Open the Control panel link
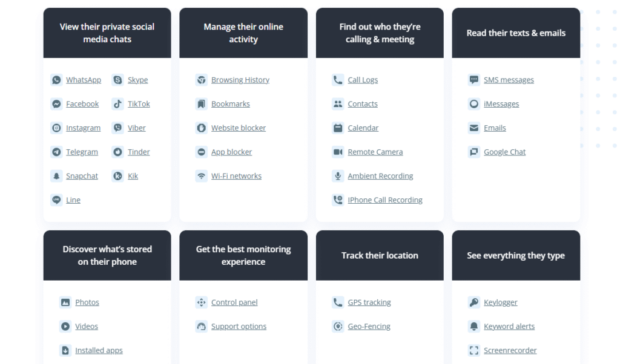This screenshot has height=364, width=620. (234, 302)
